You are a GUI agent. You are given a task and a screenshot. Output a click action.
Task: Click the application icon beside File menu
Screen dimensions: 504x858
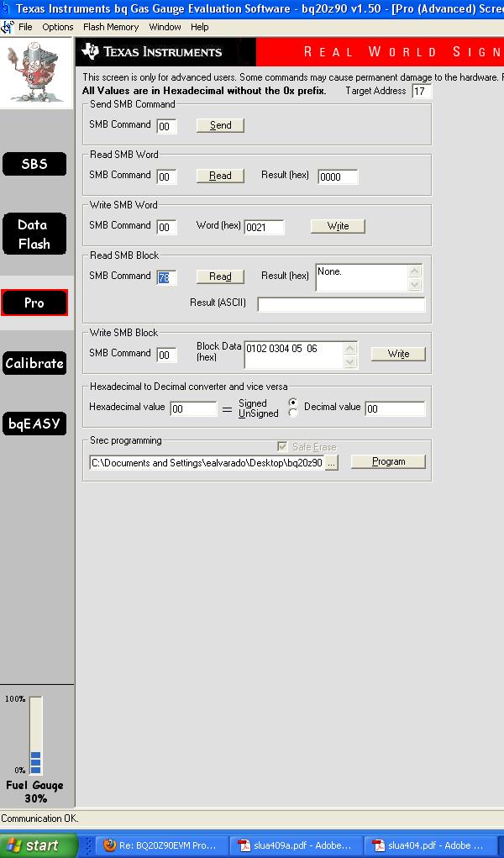click(8, 27)
